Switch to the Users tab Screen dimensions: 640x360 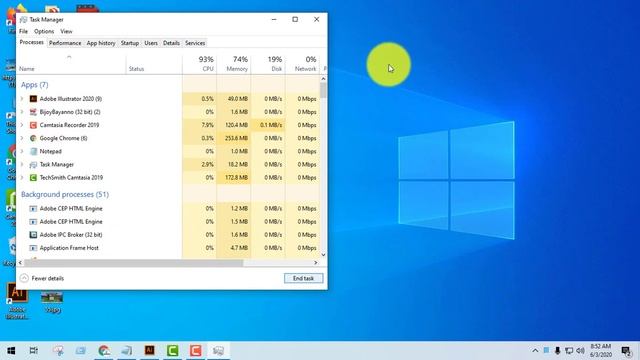pos(151,43)
